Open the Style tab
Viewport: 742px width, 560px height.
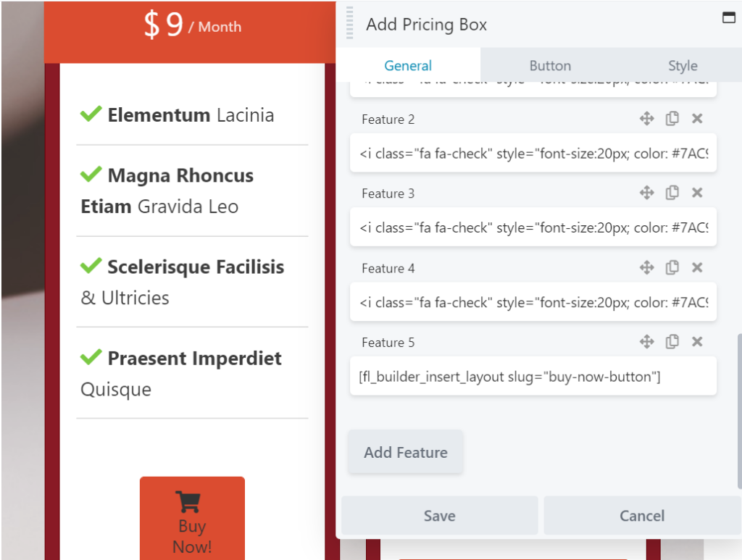point(682,65)
